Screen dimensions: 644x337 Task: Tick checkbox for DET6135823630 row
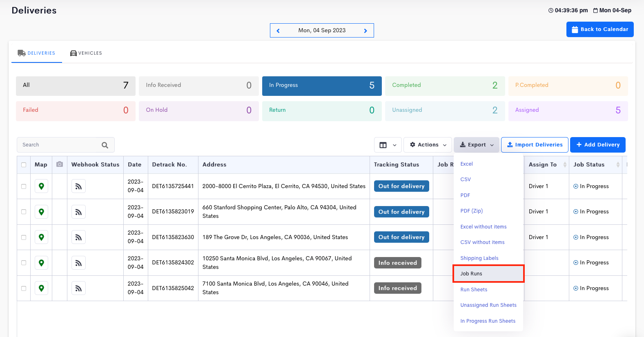tap(24, 237)
